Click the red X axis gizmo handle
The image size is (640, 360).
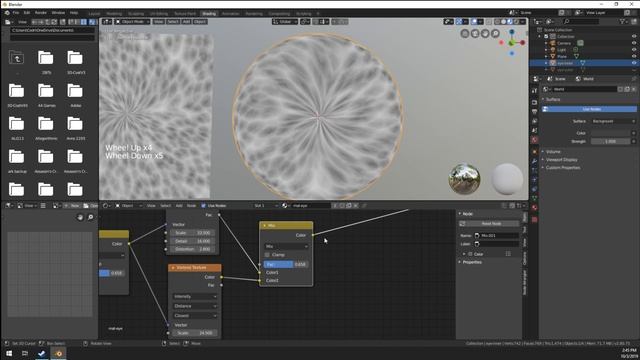[x=522, y=42]
